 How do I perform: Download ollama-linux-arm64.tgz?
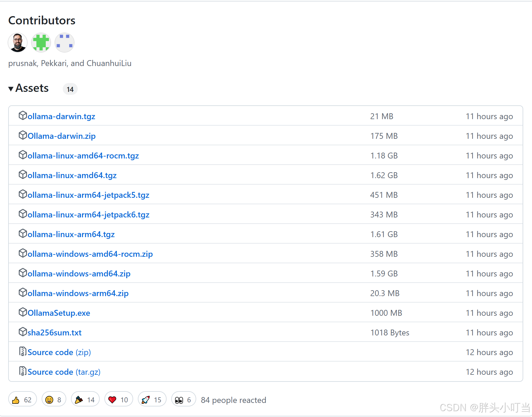pyautogui.click(x=71, y=234)
